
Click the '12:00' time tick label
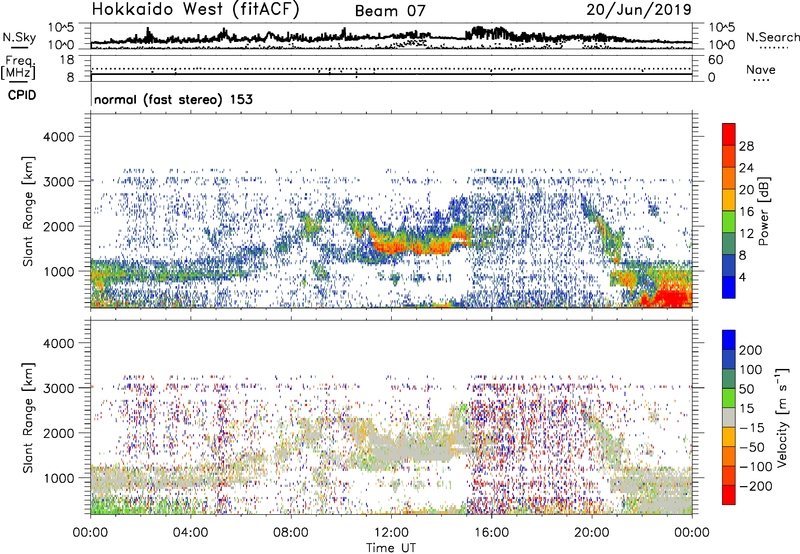pos(391,533)
